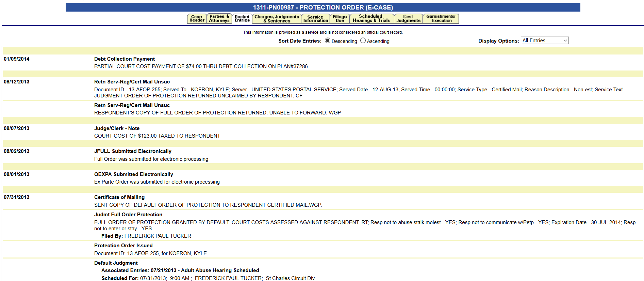Click the 08/12/2013 entry date
The image size is (644, 281).
[17, 82]
